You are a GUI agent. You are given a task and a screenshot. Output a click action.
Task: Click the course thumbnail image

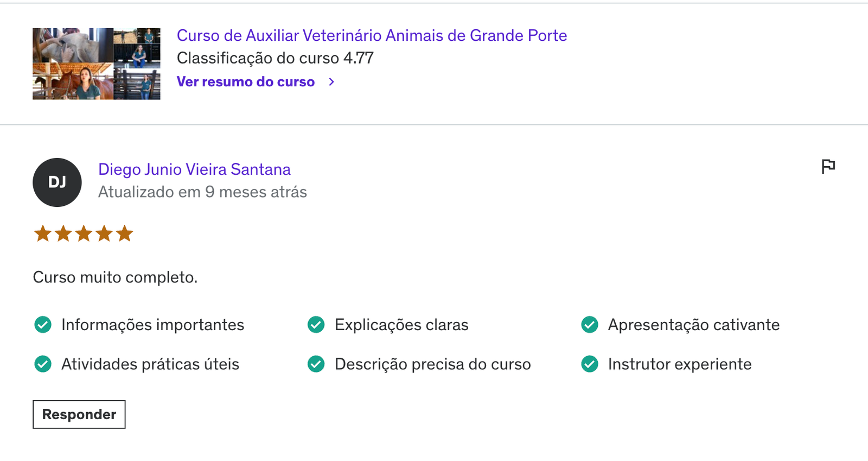pyautogui.click(x=97, y=64)
